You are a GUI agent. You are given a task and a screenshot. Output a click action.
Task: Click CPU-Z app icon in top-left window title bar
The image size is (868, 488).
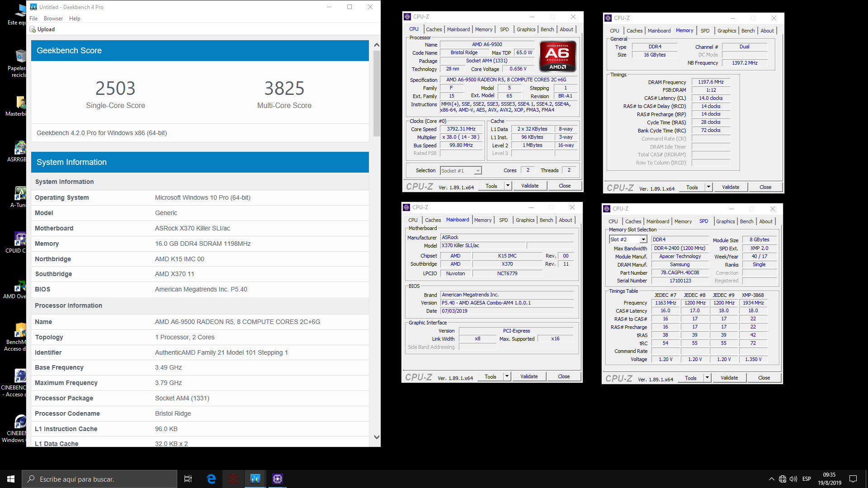tap(407, 17)
